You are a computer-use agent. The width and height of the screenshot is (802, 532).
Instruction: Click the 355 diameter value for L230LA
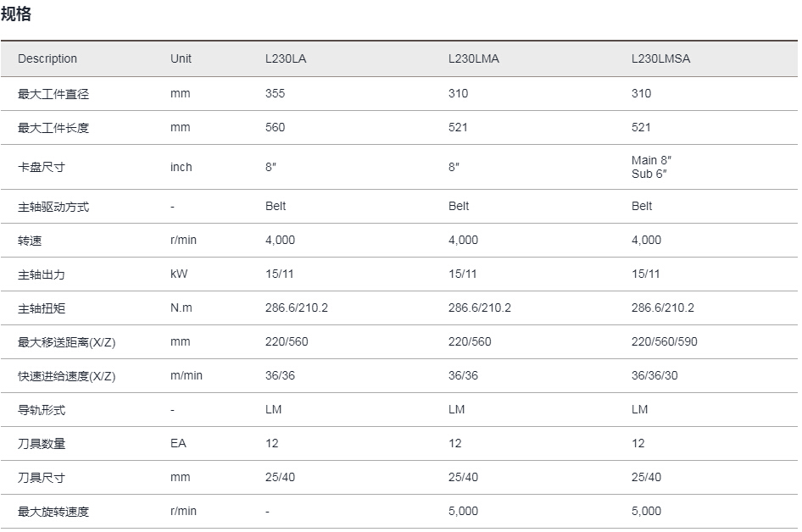tap(275, 93)
